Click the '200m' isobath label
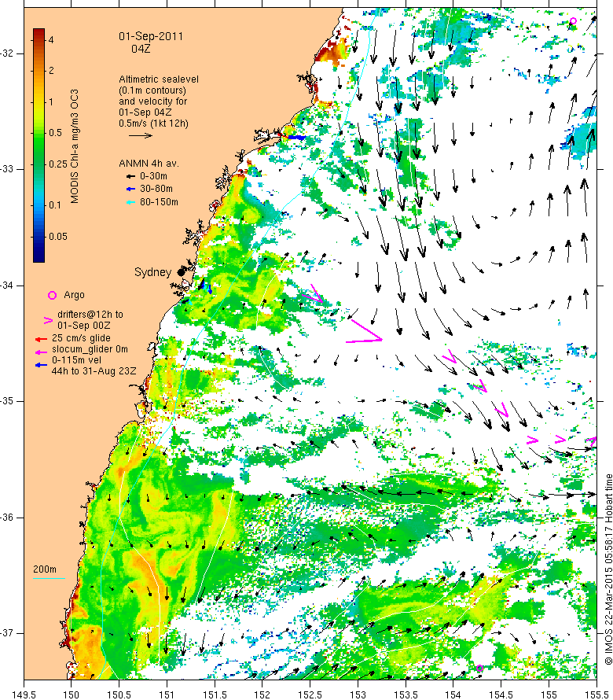Image resolution: width=613 pixels, height=700 pixels. coord(45,569)
